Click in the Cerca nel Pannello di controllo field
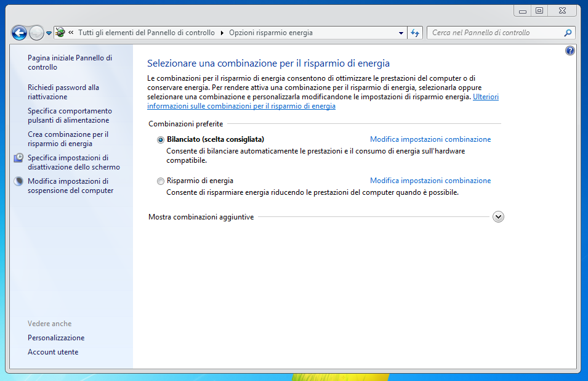 493,33
